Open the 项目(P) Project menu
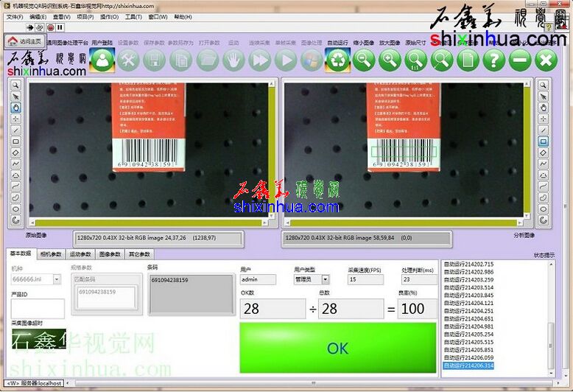The image size is (573, 392). click(x=85, y=17)
